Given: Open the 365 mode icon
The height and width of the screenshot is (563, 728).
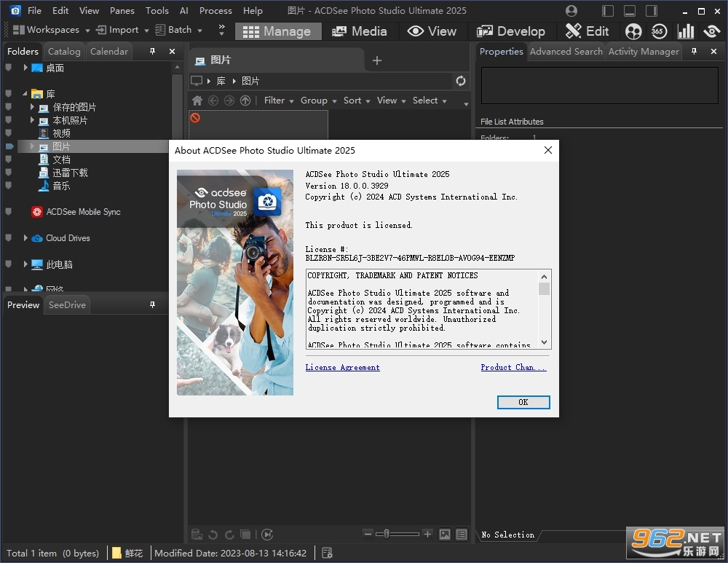Looking at the screenshot, I should tap(659, 31).
